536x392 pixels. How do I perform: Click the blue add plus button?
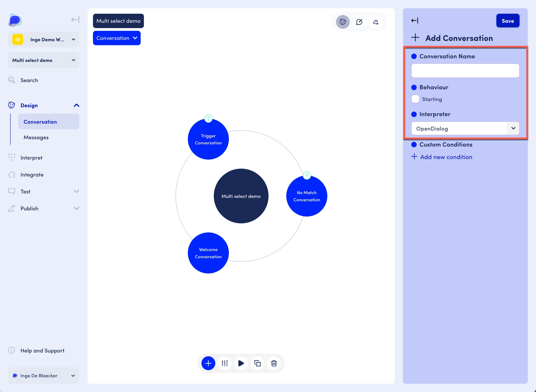tap(208, 363)
